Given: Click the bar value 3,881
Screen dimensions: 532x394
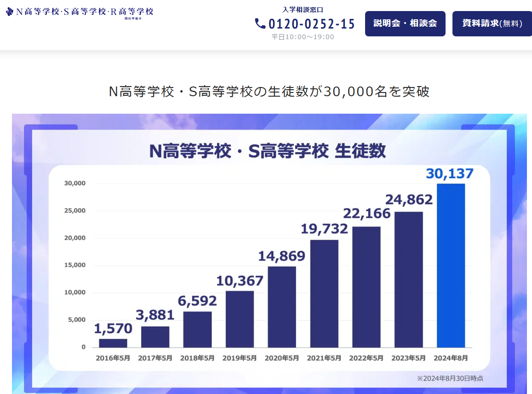Looking at the screenshot, I should click(x=155, y=315).
